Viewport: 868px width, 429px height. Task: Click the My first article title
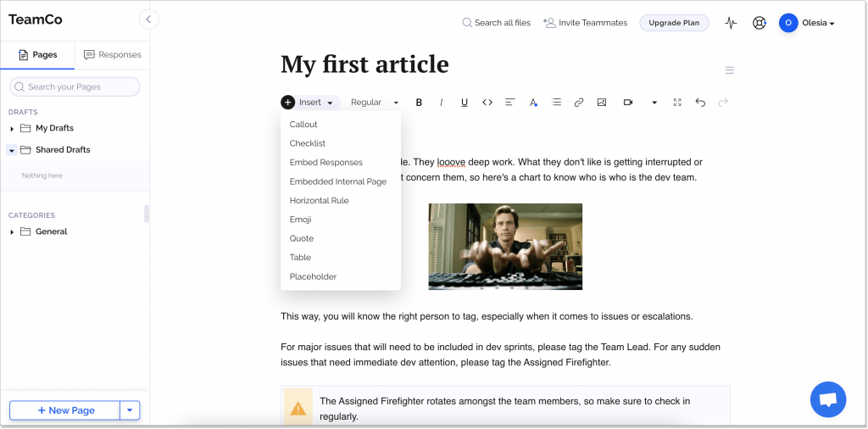coord(364,64)
